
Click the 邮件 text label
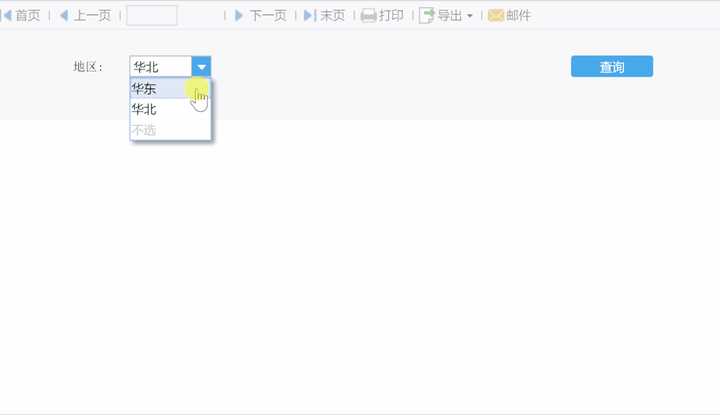(518, 15)
